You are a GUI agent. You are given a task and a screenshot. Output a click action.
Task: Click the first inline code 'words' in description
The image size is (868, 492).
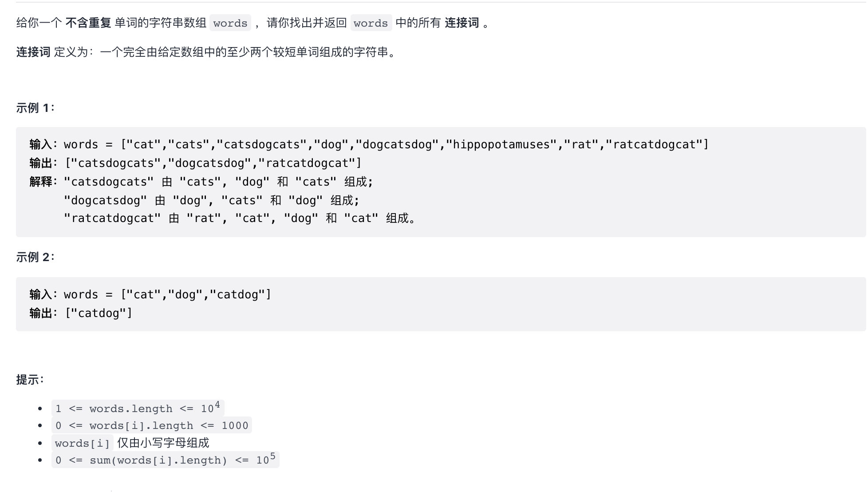(x=230, y=23)
